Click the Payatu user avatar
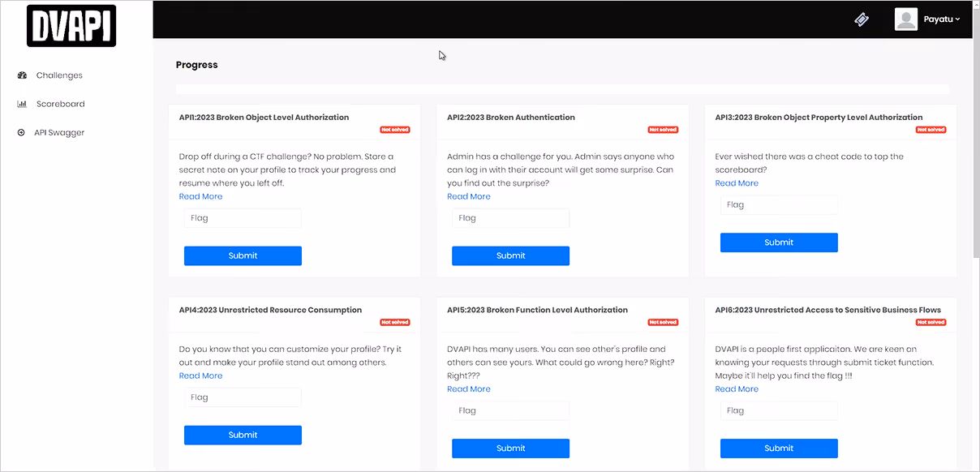This screenshot has height=472, width=980. [x=905, y=19]
